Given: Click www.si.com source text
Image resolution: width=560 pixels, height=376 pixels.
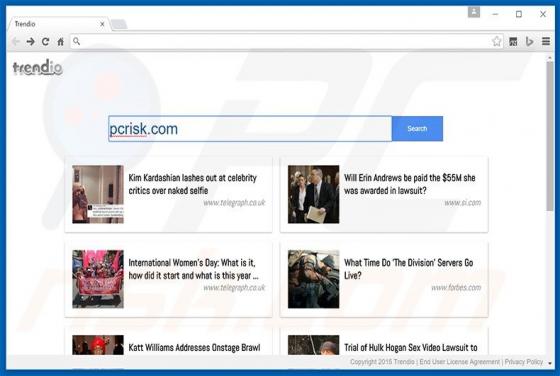Looking at the screenshot, I should pyautogui.click(x=462, y=203).
